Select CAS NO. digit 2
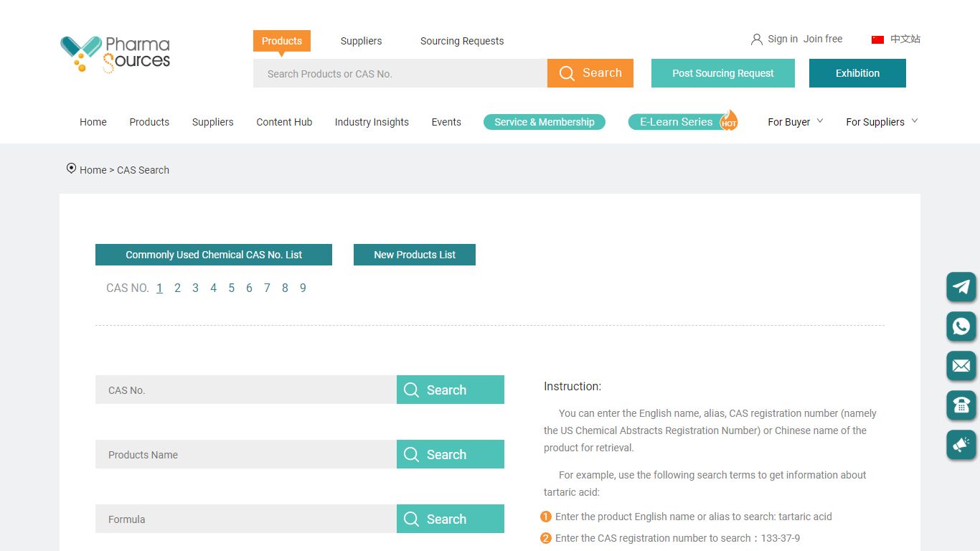980x551 pixels. [x=177, y=288]
